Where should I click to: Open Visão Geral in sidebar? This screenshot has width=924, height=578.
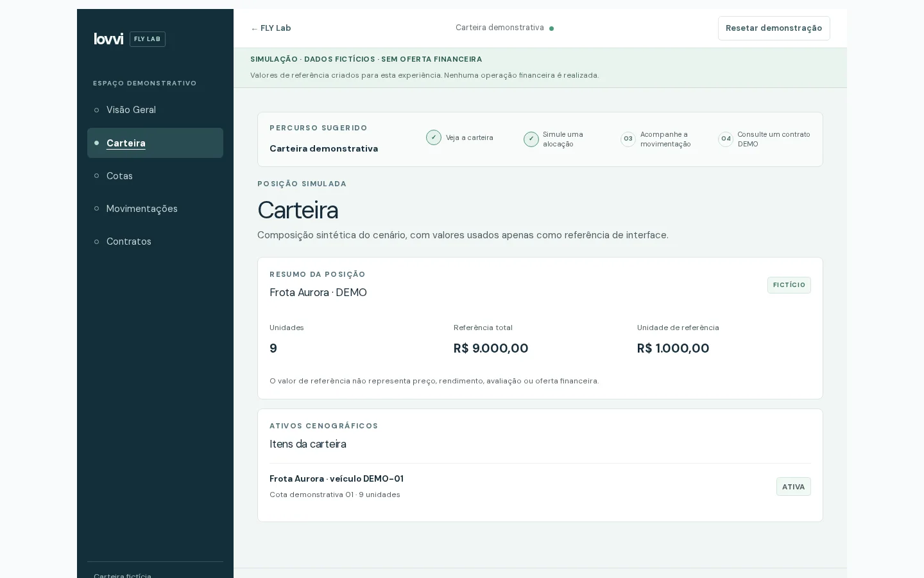[155, 110]
